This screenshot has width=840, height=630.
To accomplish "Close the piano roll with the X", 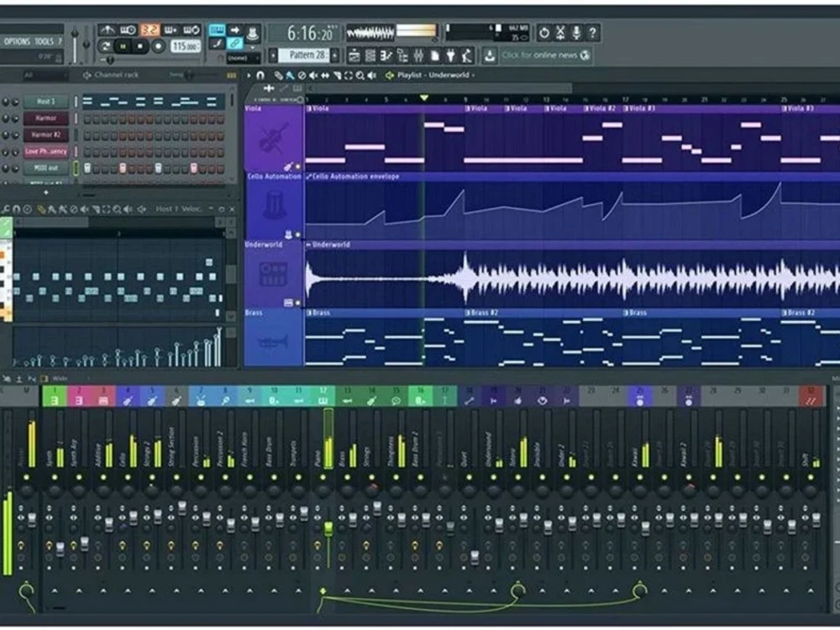I will pyautogui.click(x=232, y=209).
